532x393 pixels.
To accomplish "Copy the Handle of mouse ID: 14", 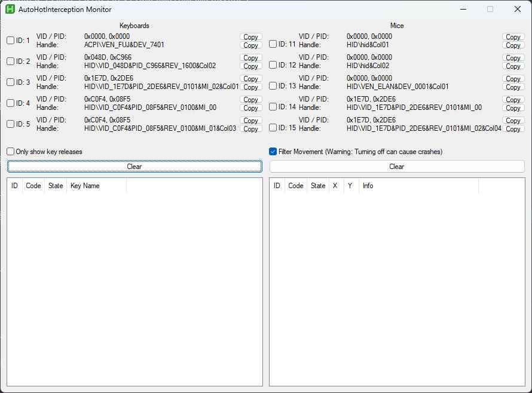I will [513, 108].
